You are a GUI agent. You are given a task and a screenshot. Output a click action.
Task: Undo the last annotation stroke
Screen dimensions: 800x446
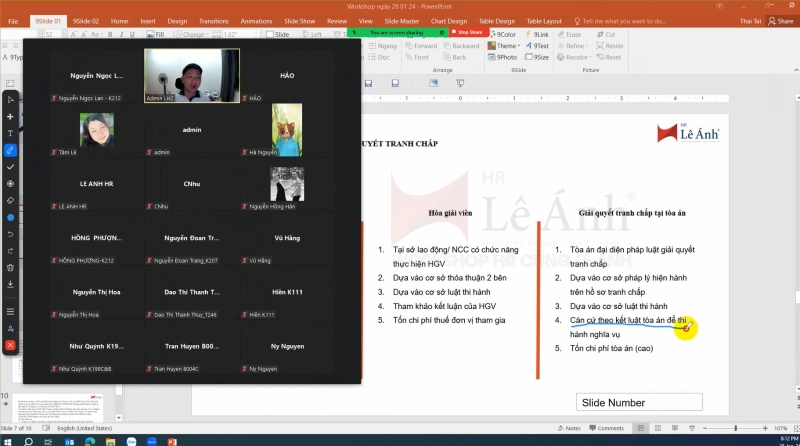pyautogui.click(x=11, y=234)
